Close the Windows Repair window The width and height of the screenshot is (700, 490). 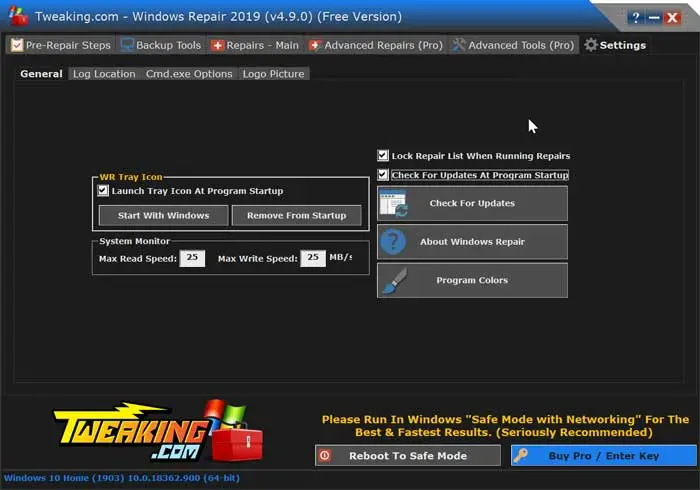click(x=672, y=18)
